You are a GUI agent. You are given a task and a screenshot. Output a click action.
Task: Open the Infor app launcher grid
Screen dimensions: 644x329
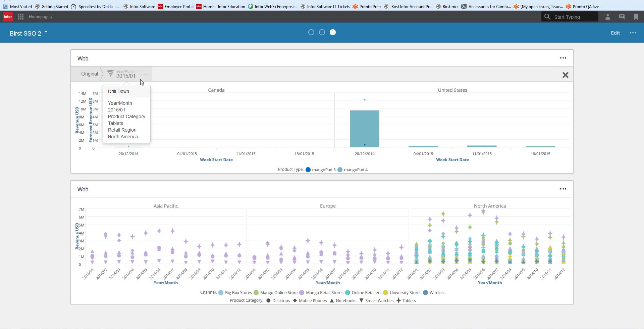(20, 17)
